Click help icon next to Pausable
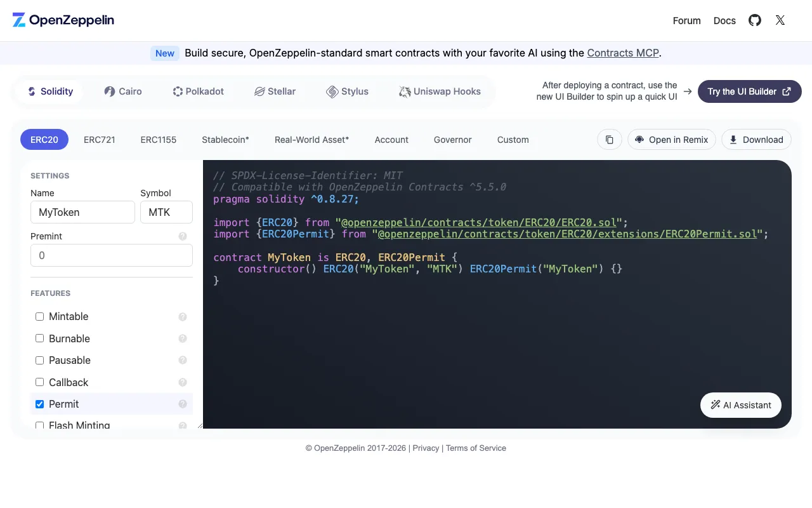 point(183,360)
